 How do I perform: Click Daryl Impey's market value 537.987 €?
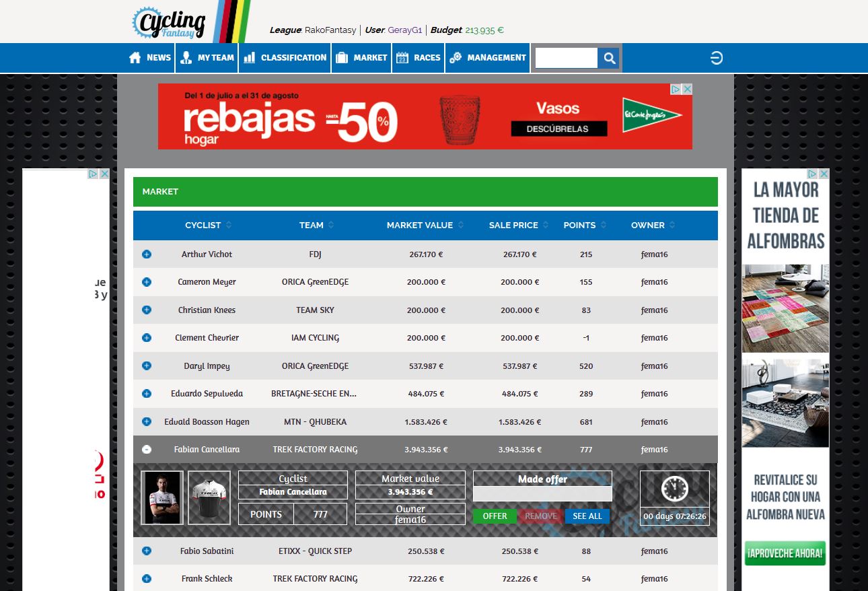pyautogui.click(x=426, y=366)
